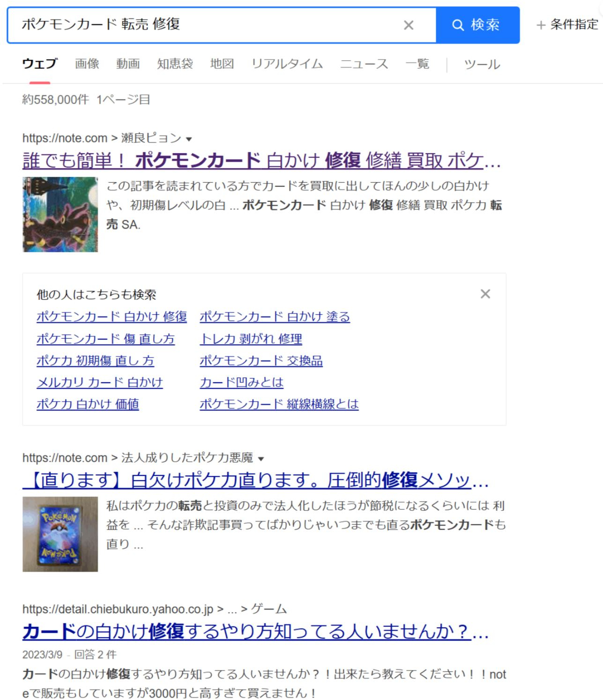Open result カードの白かけ修復するやり方知ってる人いませんか
The width and height of the screenshot is (603, 700).
[255, 632]
